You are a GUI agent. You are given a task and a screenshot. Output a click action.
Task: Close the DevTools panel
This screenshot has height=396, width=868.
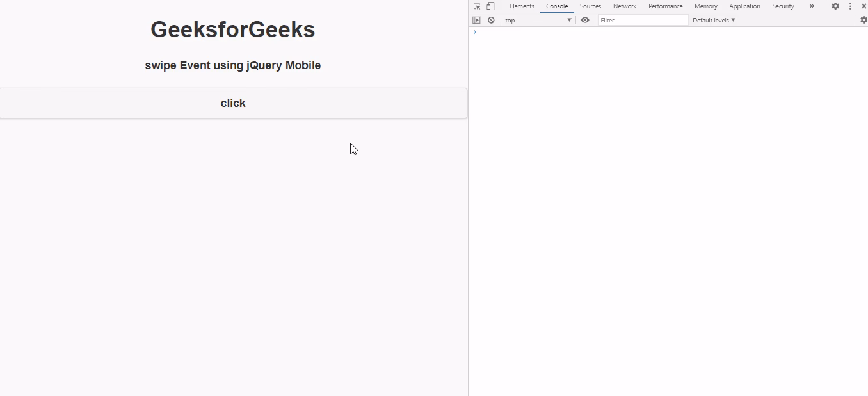click(x=863, y=6)
